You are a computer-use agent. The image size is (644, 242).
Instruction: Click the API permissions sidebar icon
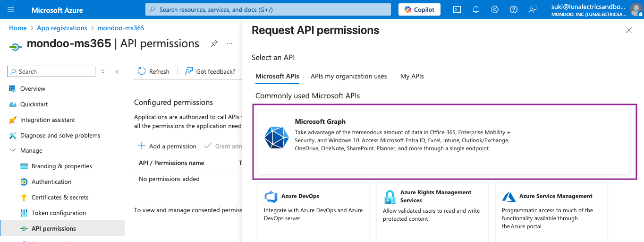[24, 228]
